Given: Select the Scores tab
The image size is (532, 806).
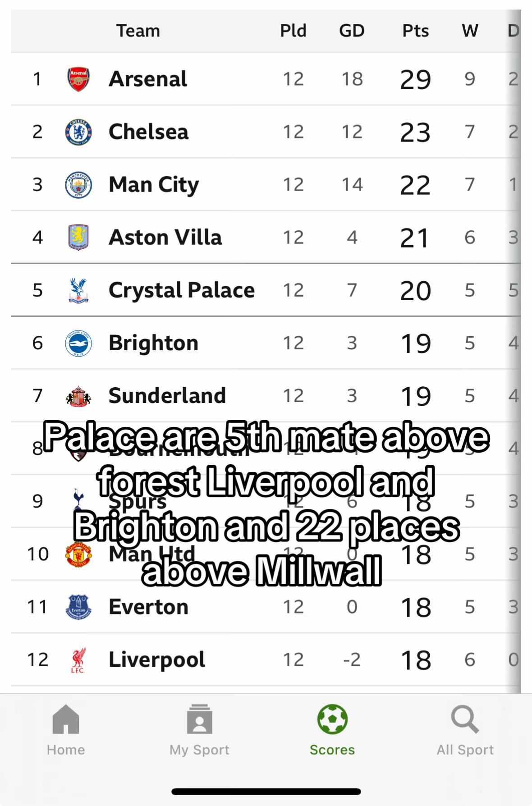Looking at the screenshot, I should point(332,730).
